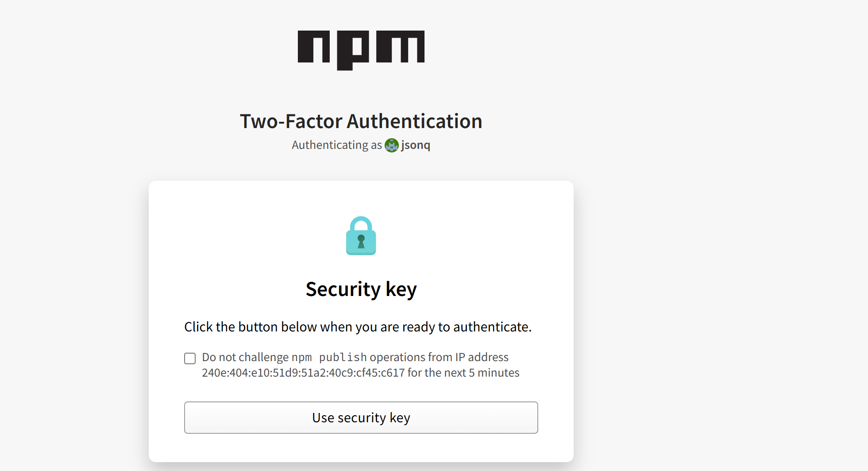This screenshot has height=471, width=868.
Task: Click the "Security key" heading
Action: coord(361,289)
